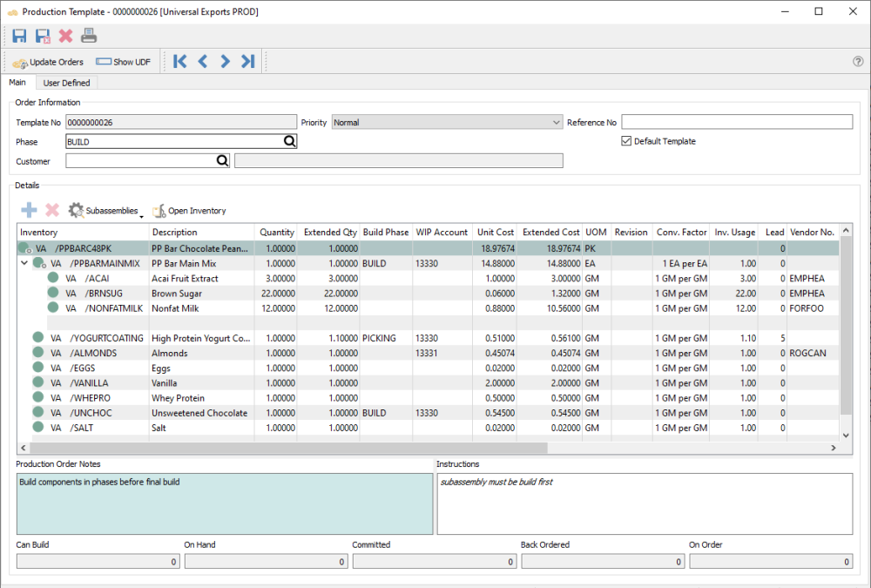This screenshot has height=588, width=871.
Task: Navigate to the next template record
Action: point(226,61)
